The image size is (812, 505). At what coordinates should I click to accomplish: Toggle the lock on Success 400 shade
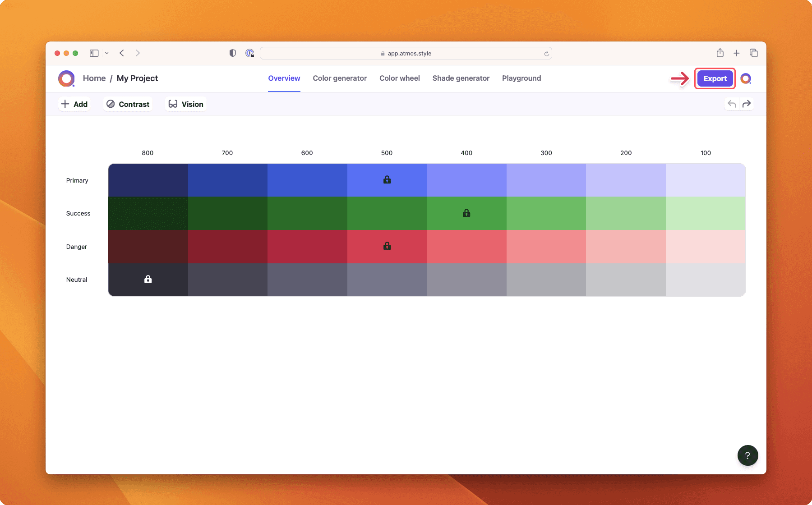tap(466, 213)
